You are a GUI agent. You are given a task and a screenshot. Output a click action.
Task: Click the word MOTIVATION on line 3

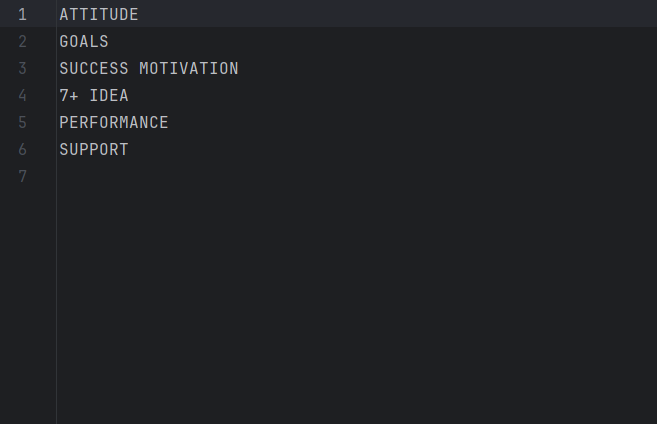pos(189,68)
